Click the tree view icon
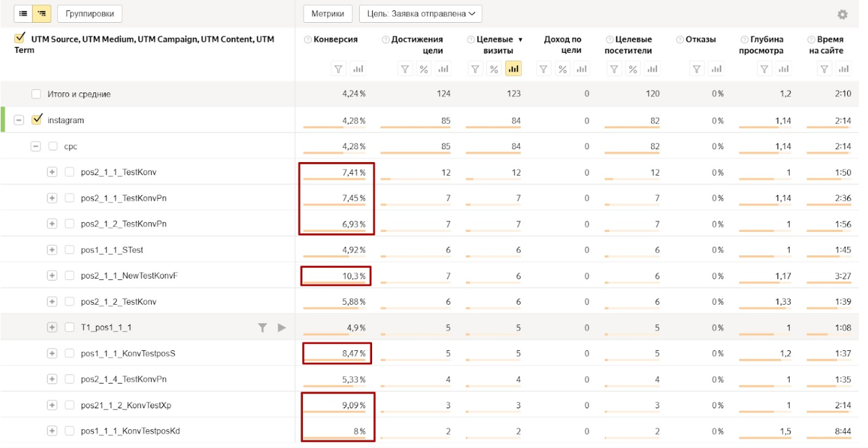 (42, 13)
